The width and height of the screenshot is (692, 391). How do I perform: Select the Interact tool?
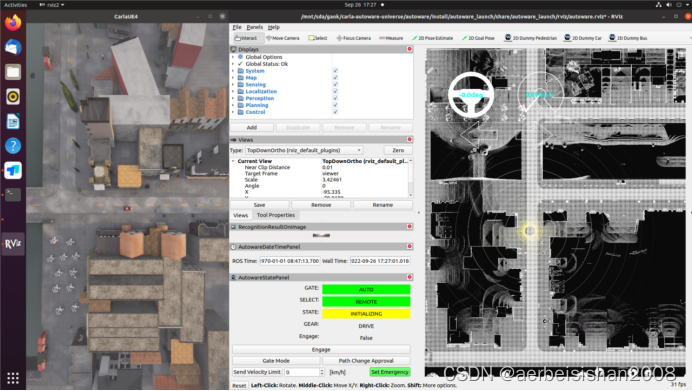246,38
